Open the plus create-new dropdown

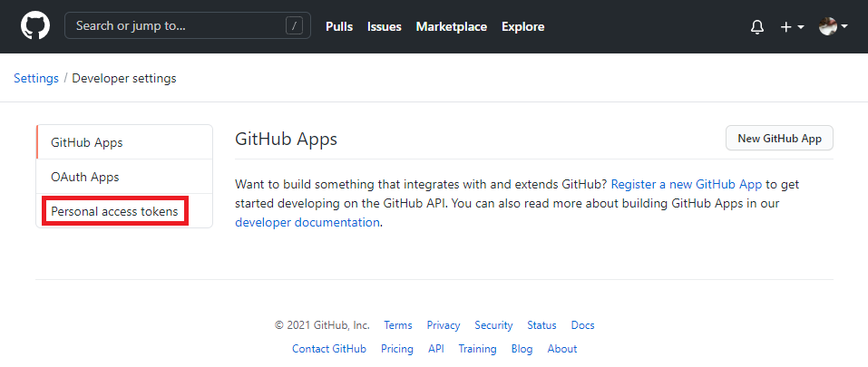[792, 26]
